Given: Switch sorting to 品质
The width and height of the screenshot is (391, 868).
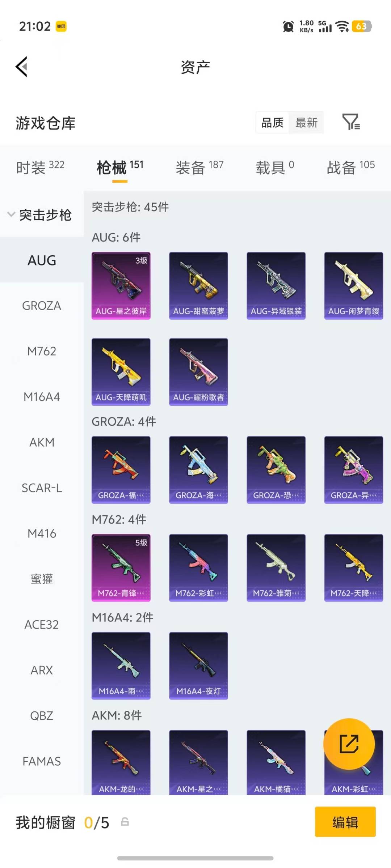Looking at the screenshot, I should point(272,123).
